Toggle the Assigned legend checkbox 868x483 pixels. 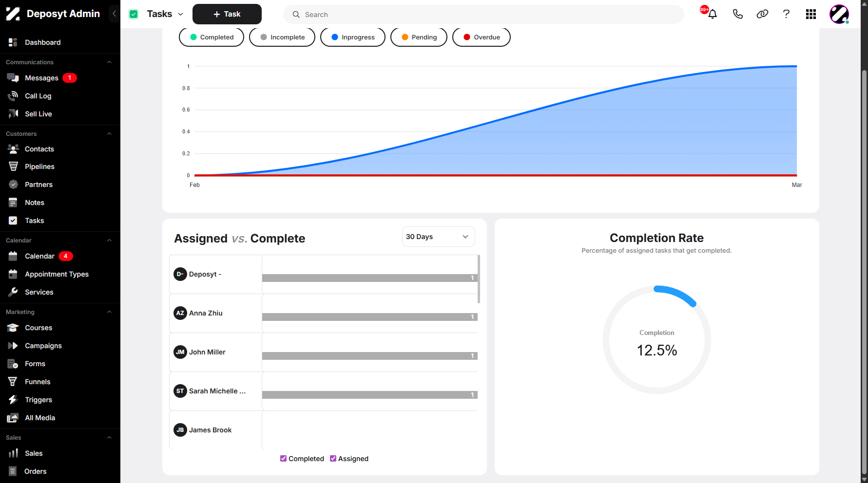click(x=333, y=459)
